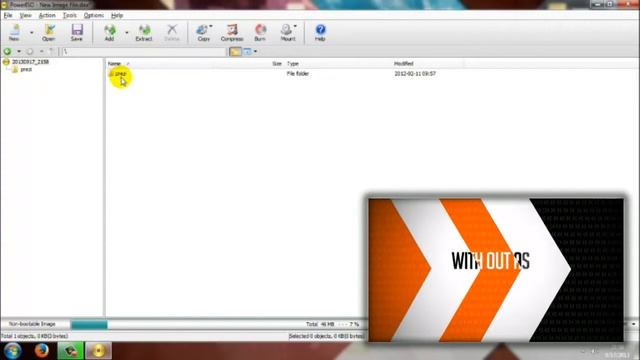
Task: Sort by Modified column header
Action: pos(404,64)
